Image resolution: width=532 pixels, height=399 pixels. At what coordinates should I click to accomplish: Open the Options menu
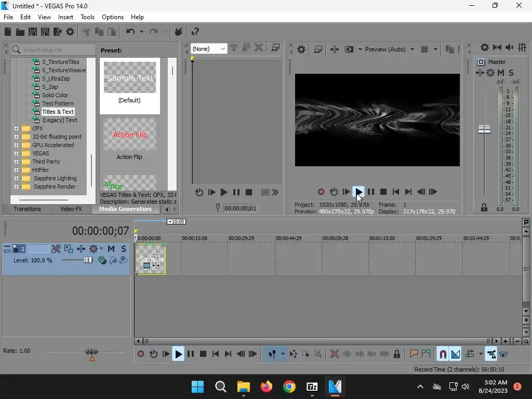pos(113,17)
